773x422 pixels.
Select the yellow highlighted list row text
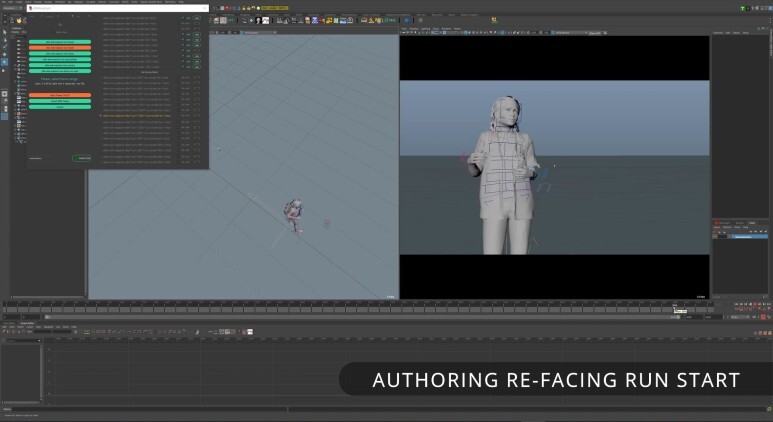(137, 116)
